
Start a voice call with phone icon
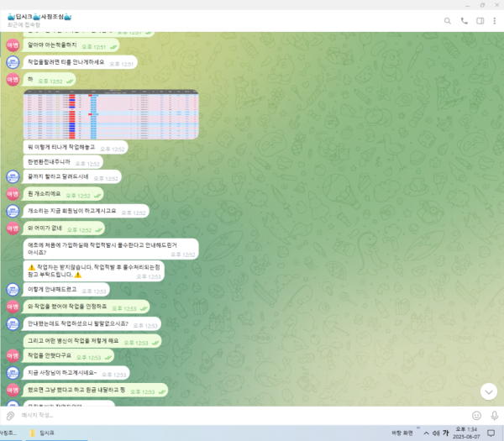coord(465,21)
